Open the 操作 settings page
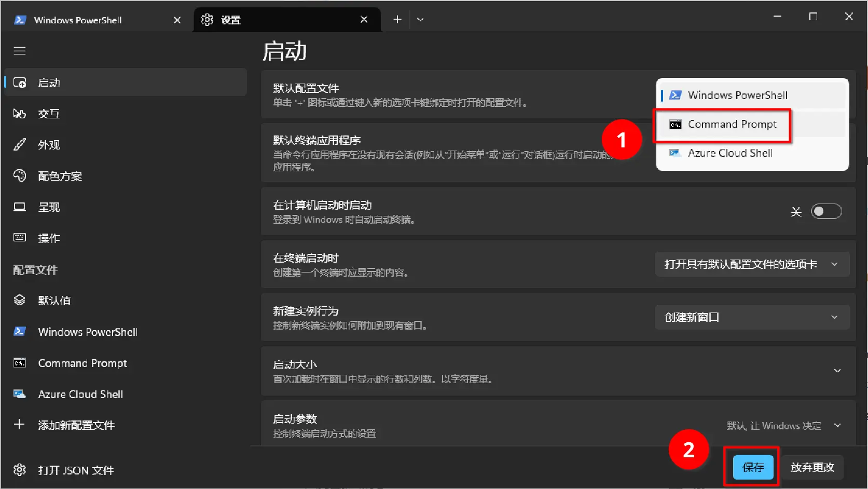The image size is (868, 489). (x=126, y=238)
